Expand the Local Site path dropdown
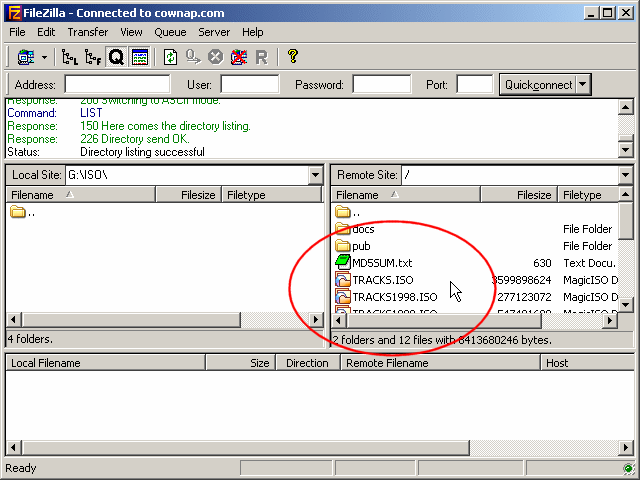The image size is (640, 480). coord(315,175)
